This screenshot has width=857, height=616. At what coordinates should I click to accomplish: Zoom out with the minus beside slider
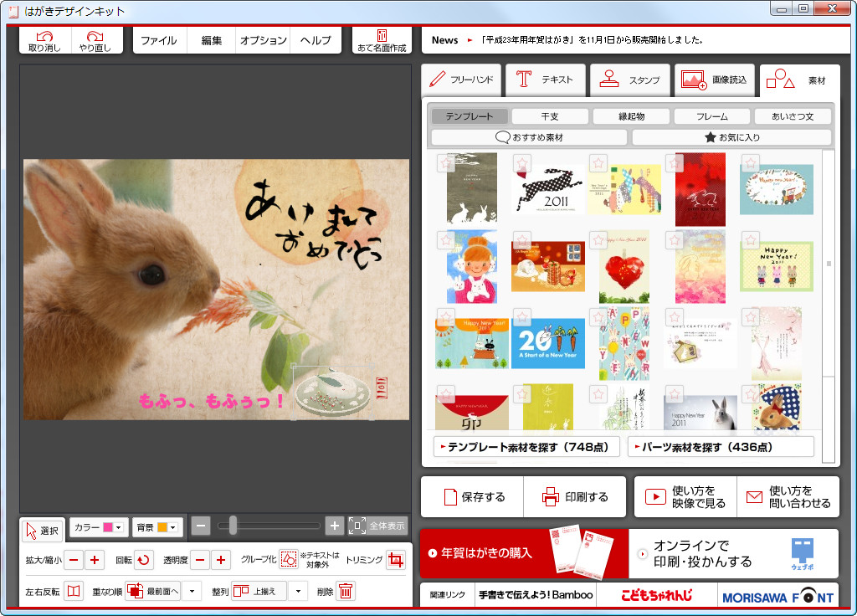[201, 526]
